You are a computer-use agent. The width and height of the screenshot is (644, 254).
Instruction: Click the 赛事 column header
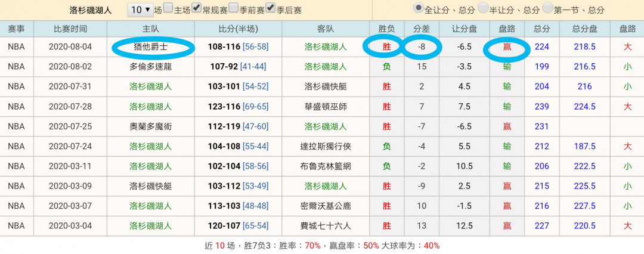pos(17,29)
